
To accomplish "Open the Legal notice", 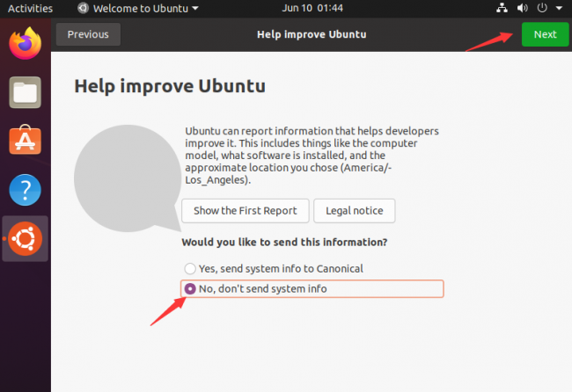I will pyautogui.click(x=355, y=211).
